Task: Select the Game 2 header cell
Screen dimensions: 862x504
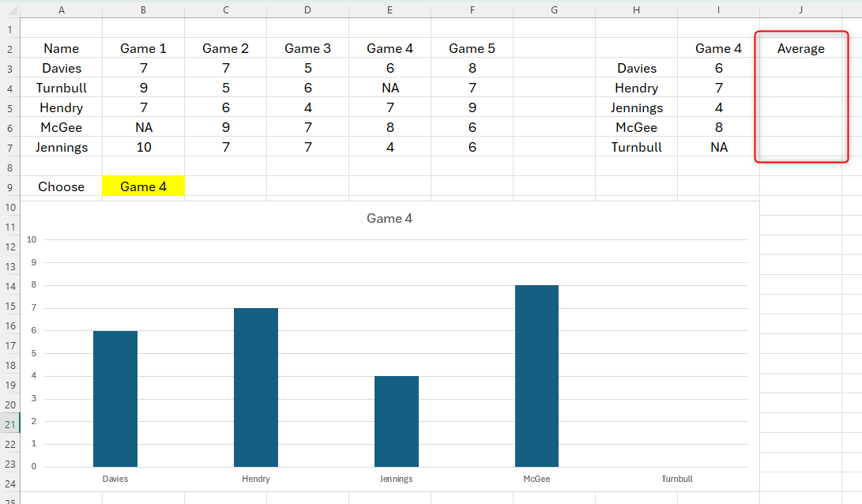Action: 225,48
